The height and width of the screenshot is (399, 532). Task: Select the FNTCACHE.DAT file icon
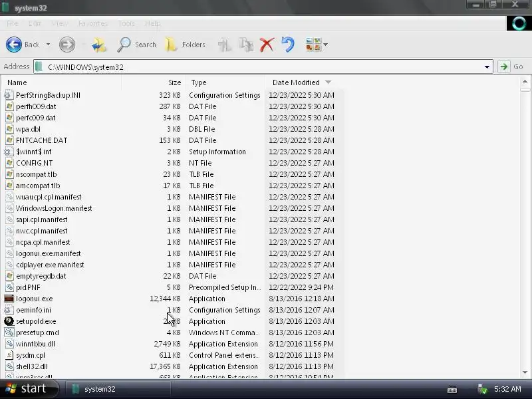[9, 140]
